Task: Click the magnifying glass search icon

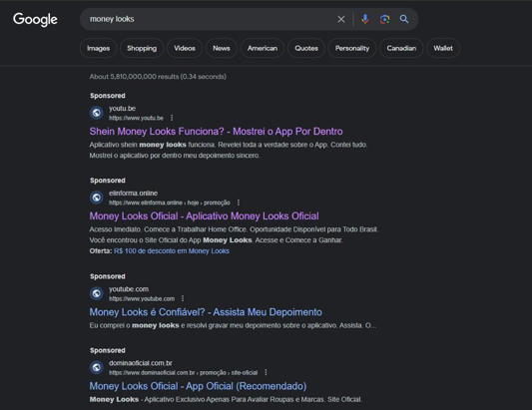Action: (x=404, y=19)
